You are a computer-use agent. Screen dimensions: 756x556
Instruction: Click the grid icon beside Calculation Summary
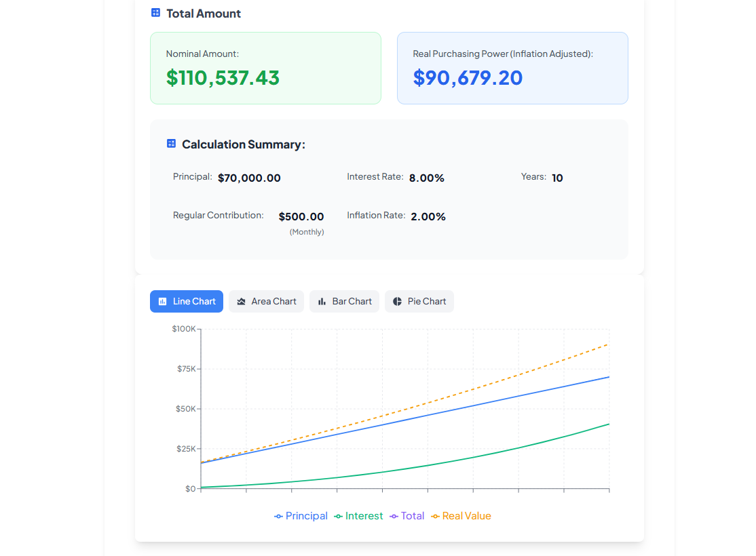171,143
